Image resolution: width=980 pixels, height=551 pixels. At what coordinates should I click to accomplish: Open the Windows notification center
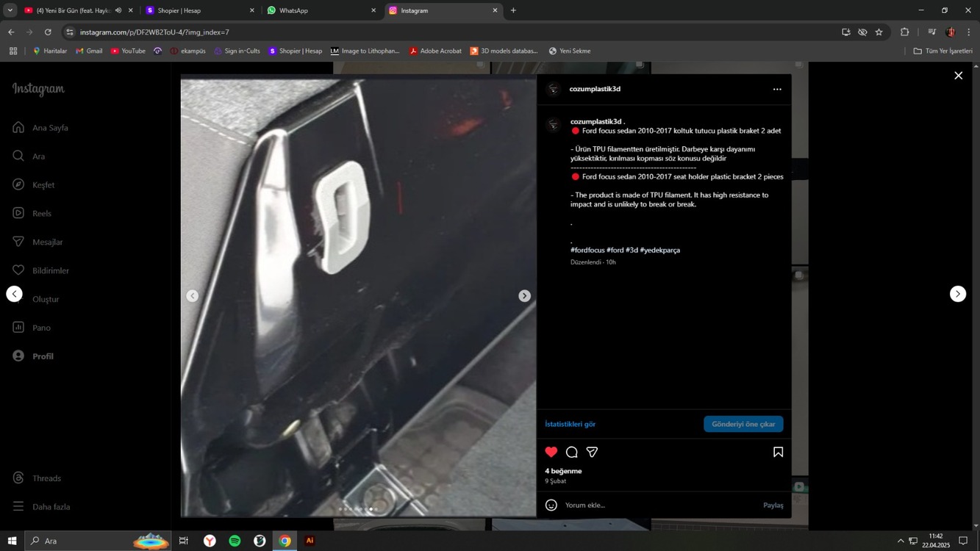point(963,541)
